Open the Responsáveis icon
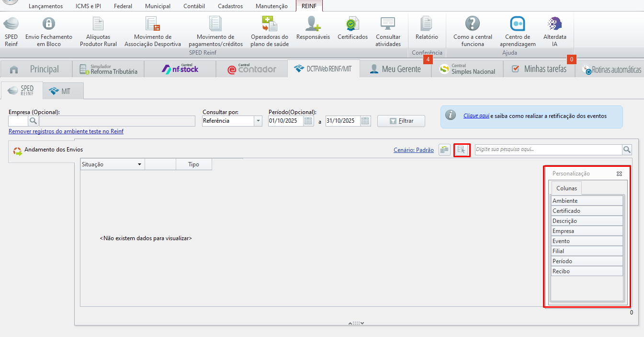The image size is (644, 337). 313,29
